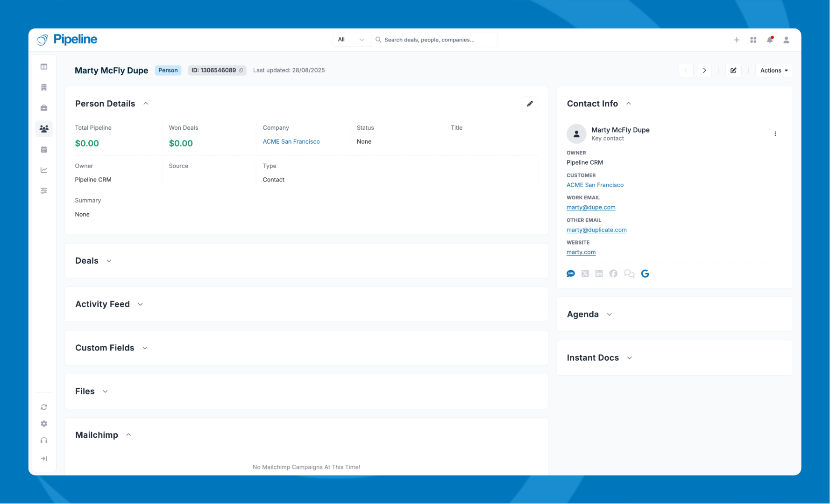The width and height of the screenshot is (830, 504).
Task: Collapse the Mailchimp section
Action: [128, 435]
